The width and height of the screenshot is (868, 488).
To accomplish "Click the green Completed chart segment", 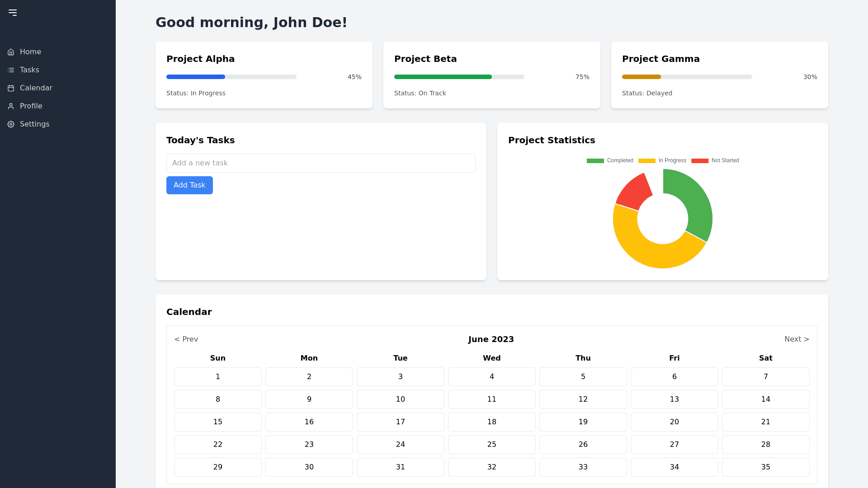I will pos(696,203).
